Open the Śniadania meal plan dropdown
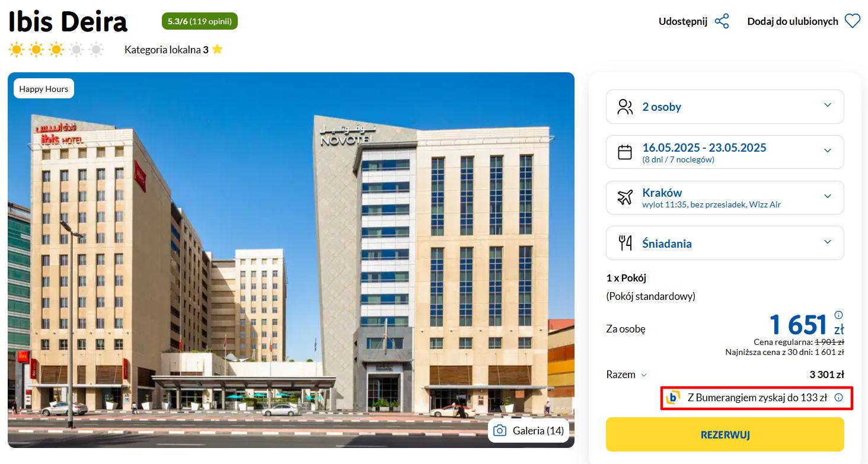Screen dimensions: 868x464 coord(725,243)
